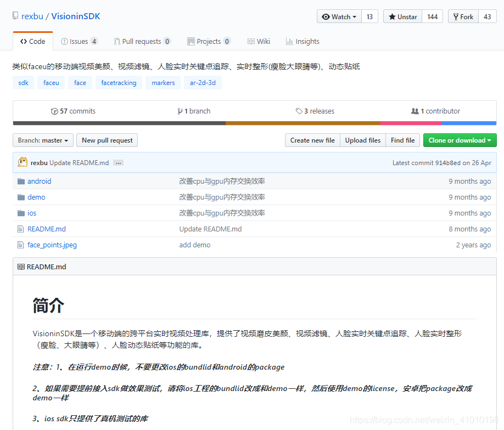Click the android folder icon
Screen dimensions: 504x430
point(21,182)
